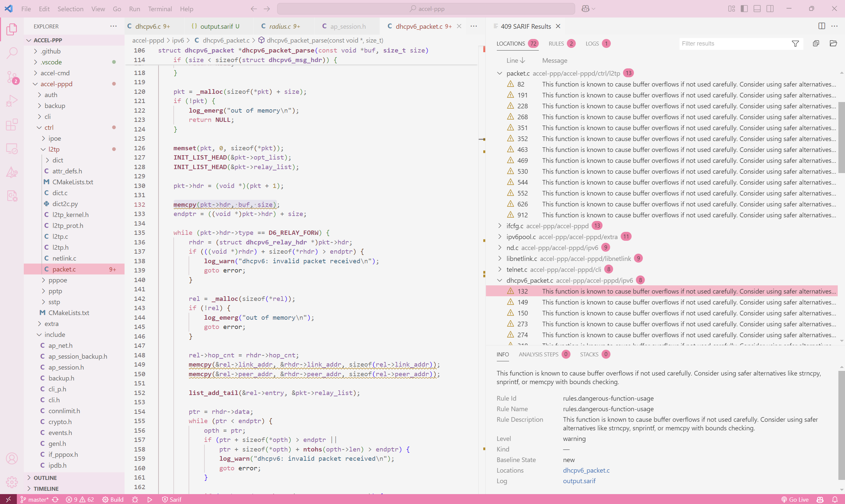Switch to output.sarif editor tab

(220, 26)
